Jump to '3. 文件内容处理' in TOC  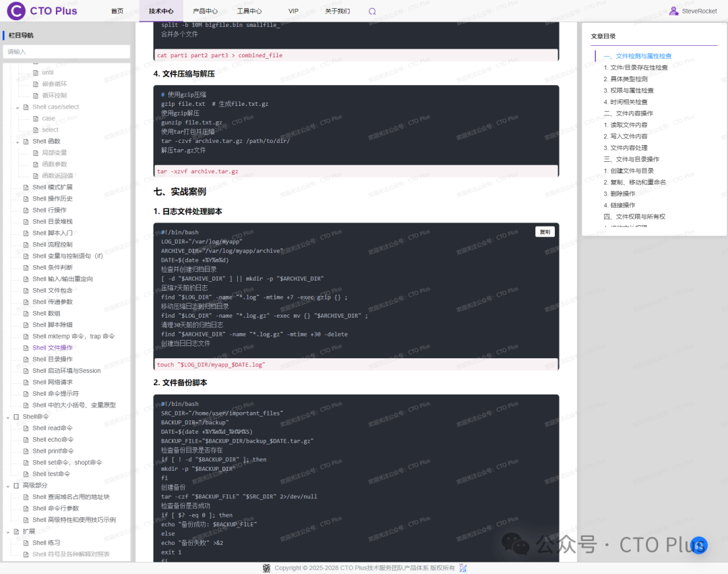626,148
